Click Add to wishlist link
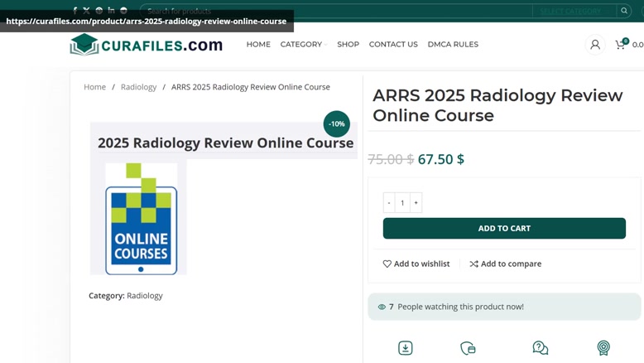The image size is (644, 363). [x=416, y=264]
